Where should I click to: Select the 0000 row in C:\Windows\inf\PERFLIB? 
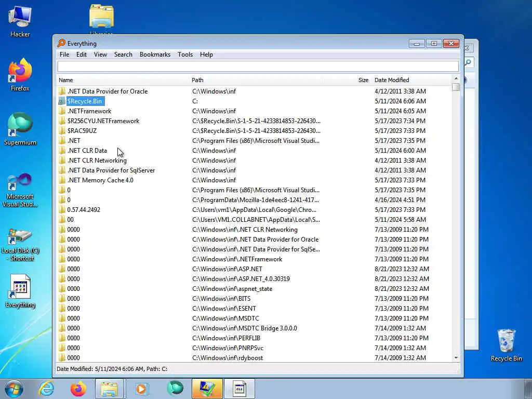[x=254, y=338]
